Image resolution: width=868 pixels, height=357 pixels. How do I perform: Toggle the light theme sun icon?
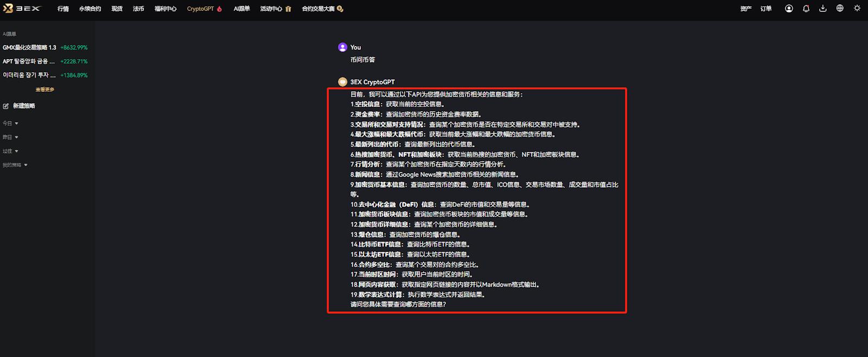coord(857,9)
